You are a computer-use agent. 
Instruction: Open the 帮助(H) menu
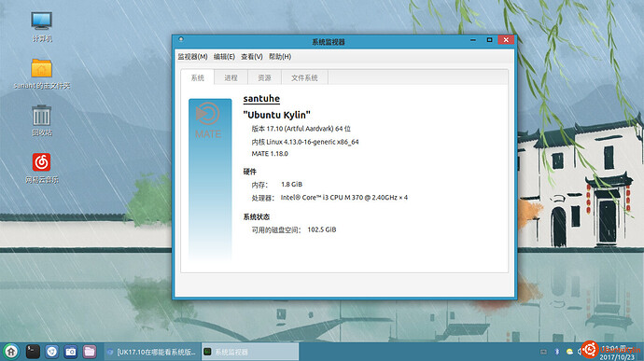click(280, 57)
